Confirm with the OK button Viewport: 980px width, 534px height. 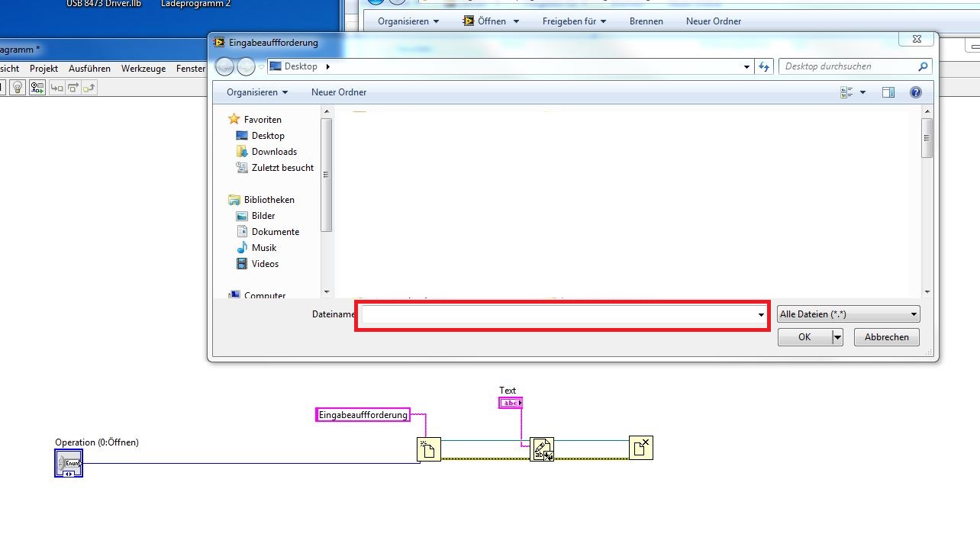coord(804,337)
